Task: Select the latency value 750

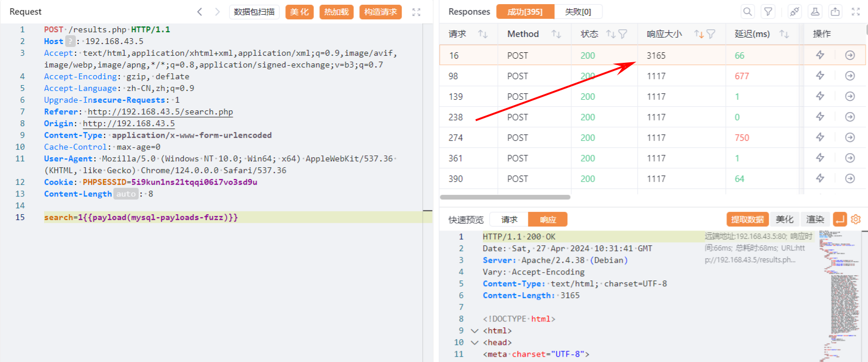Action: pos(742,137)
